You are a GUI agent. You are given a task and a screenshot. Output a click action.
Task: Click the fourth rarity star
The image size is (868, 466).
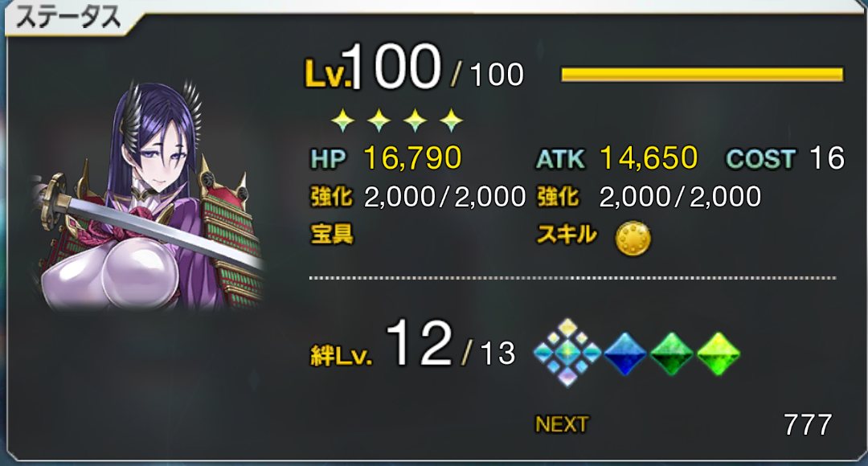tap(451, 120)
